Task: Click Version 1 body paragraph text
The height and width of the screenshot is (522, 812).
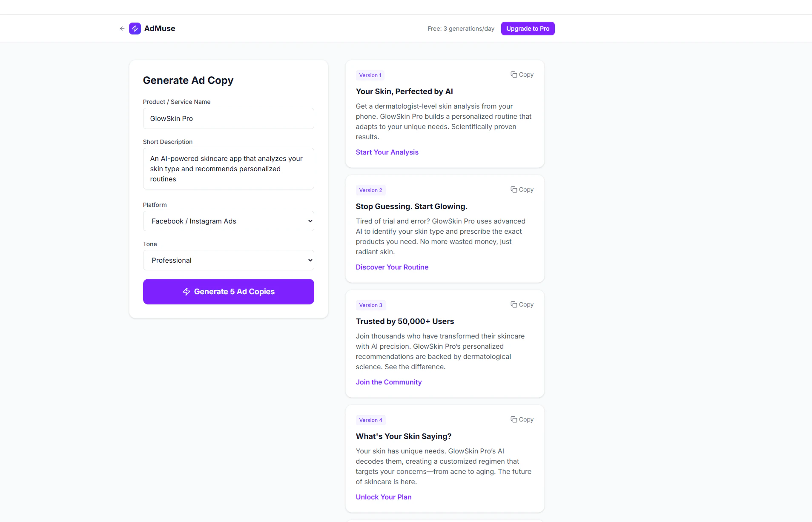Action: pos(444,121)
